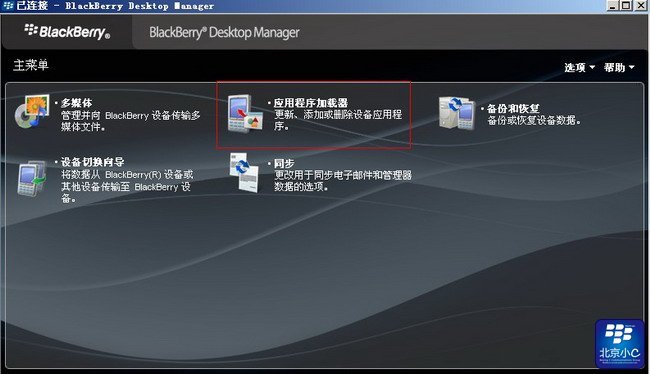Click the description 备份或恢复设备数据

click(534, 120)
